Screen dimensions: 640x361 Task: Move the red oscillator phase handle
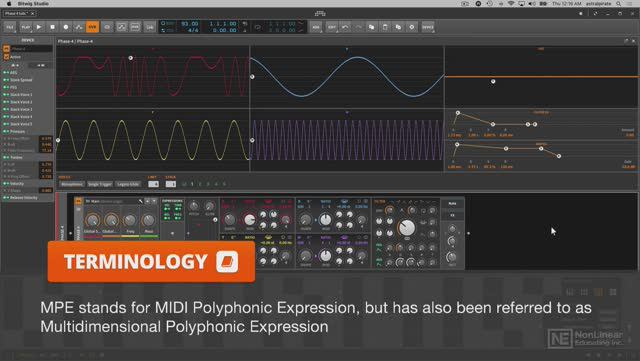click(x=131, y=58)
